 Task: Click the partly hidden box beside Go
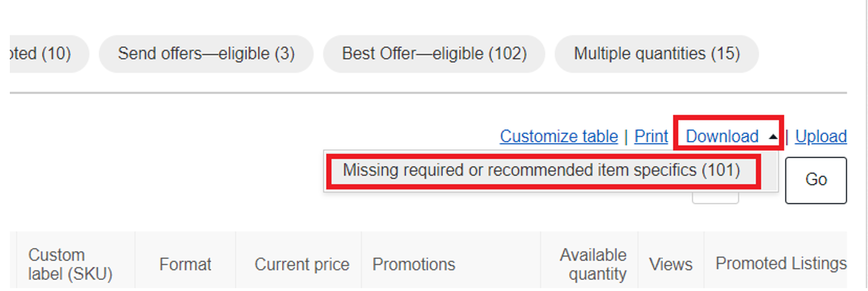pyautogui.click(x=715, y=198)
